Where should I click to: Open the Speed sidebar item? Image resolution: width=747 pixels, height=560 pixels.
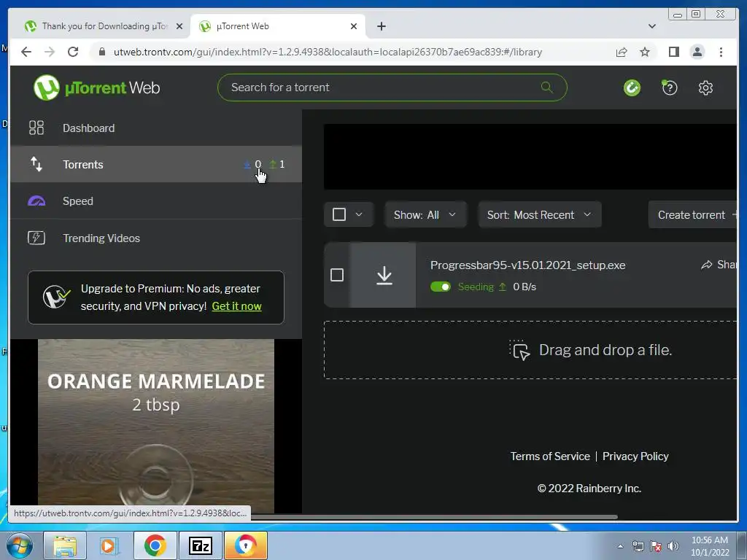pos(156,201)
